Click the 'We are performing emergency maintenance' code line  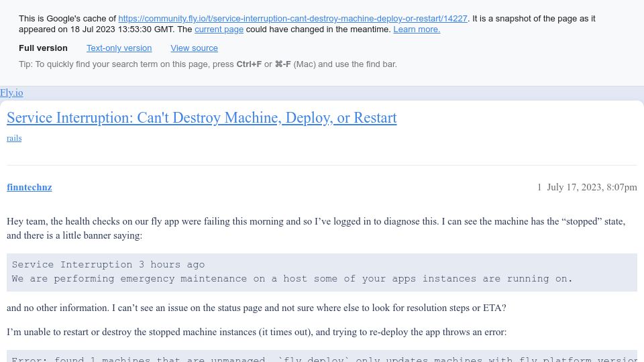(292, 279)
